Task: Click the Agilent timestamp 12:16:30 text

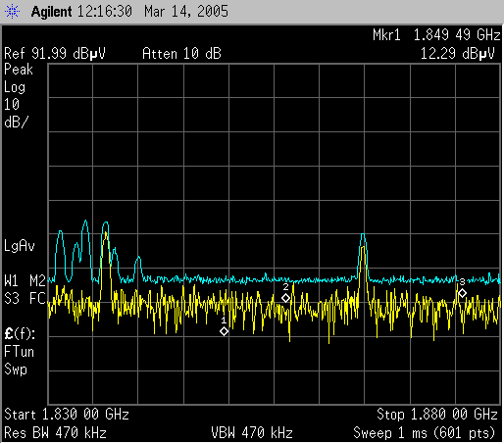Action: [105, 12]
